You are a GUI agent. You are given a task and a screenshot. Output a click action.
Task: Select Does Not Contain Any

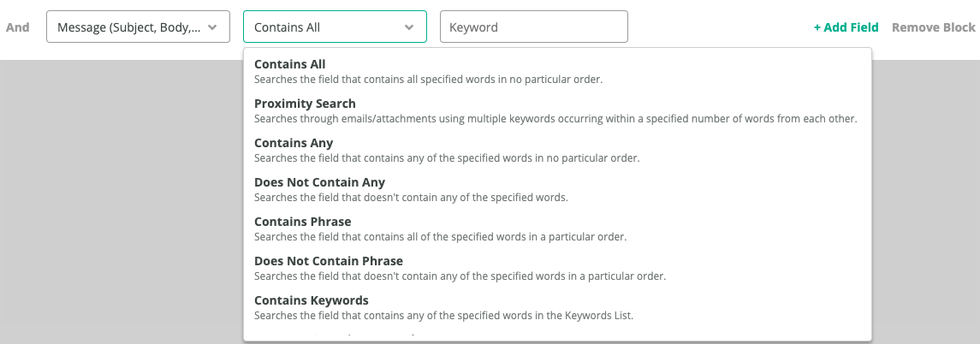tap(319, 182)
